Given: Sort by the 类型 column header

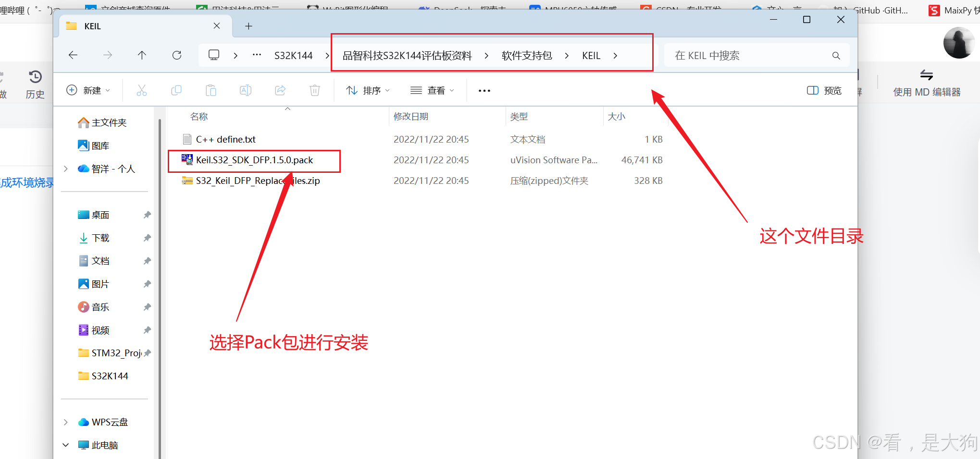Looking at the screenshot, I should click(x=519, y=117).
